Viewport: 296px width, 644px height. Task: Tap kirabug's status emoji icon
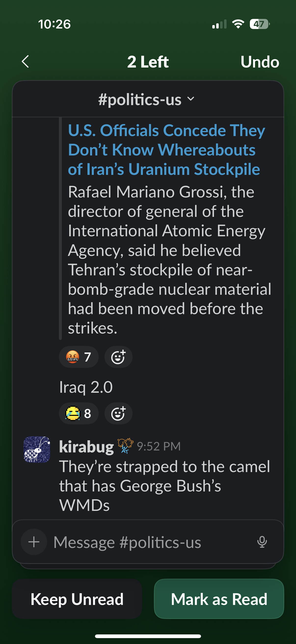coord(125,446)
